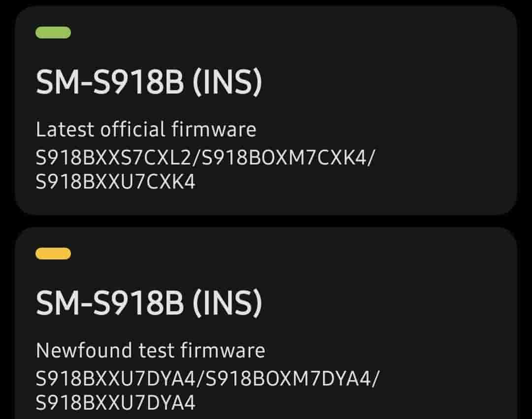The image size is (532, 419).
Task: Select the "Latest official firmware" label
Action: pyautogui.click(x=146, y=130)
